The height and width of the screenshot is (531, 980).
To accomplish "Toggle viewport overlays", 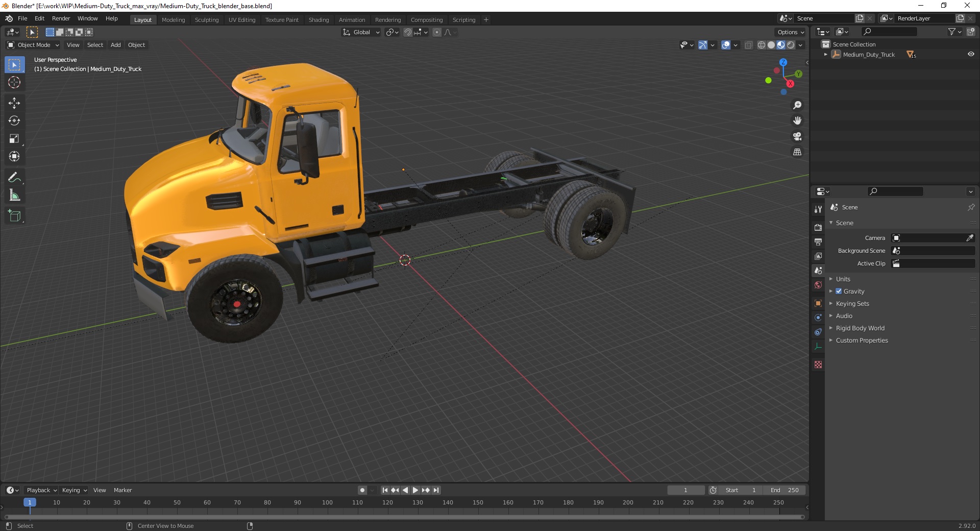I will 726,45.
